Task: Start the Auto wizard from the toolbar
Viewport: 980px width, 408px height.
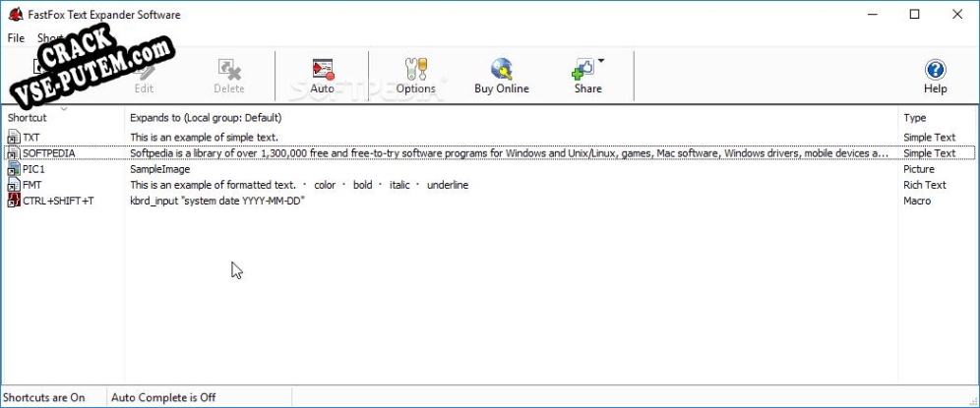Action: 323,76
